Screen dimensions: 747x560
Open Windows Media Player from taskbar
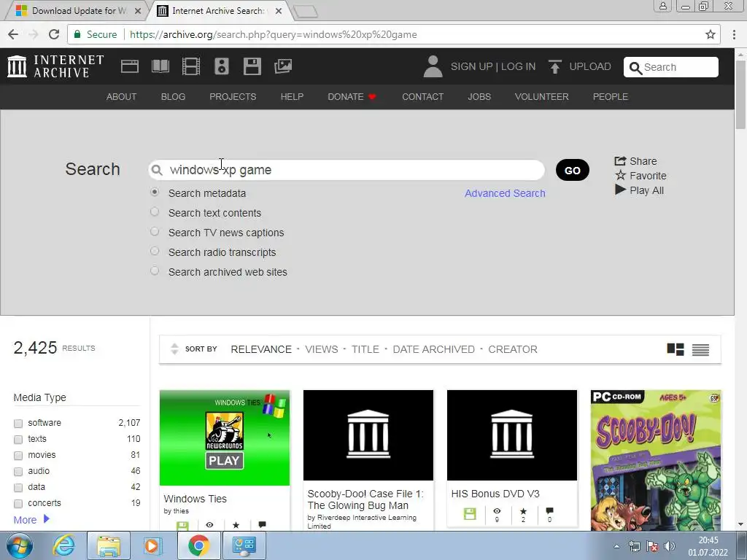click(x=153, y=545)
